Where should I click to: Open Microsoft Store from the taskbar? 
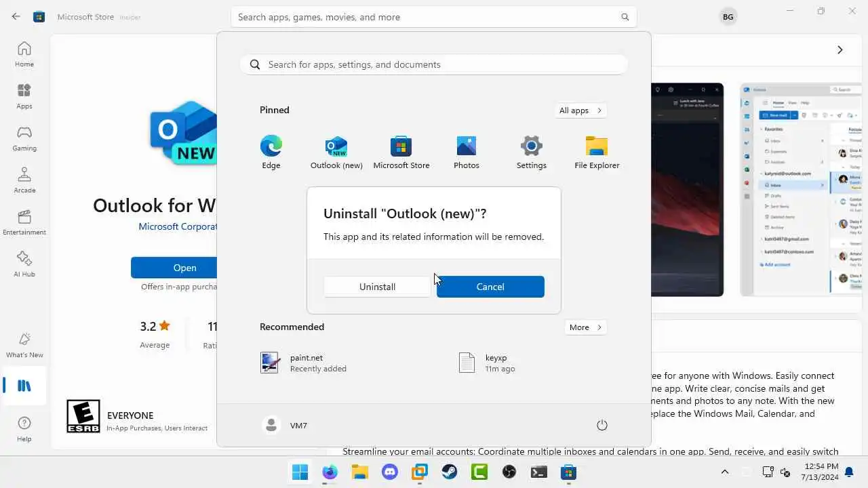click(569, 472)
